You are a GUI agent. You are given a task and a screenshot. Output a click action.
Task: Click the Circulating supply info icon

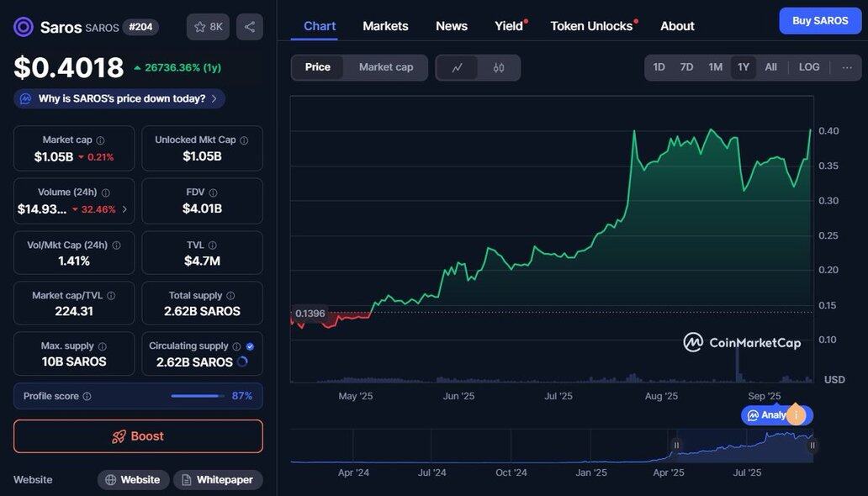(237, 346)
